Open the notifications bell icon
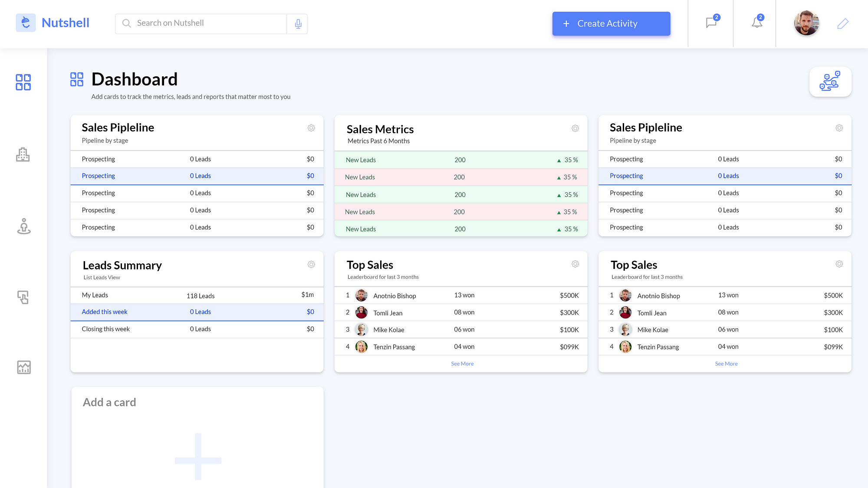Viewport: 868px width, 488px height. tap(756, 23)
